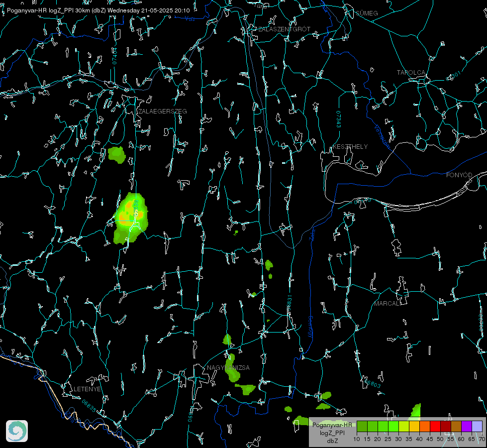Click the small green echo north of the large storm cell
Screen dimensions: 487x448
(117, 155)
